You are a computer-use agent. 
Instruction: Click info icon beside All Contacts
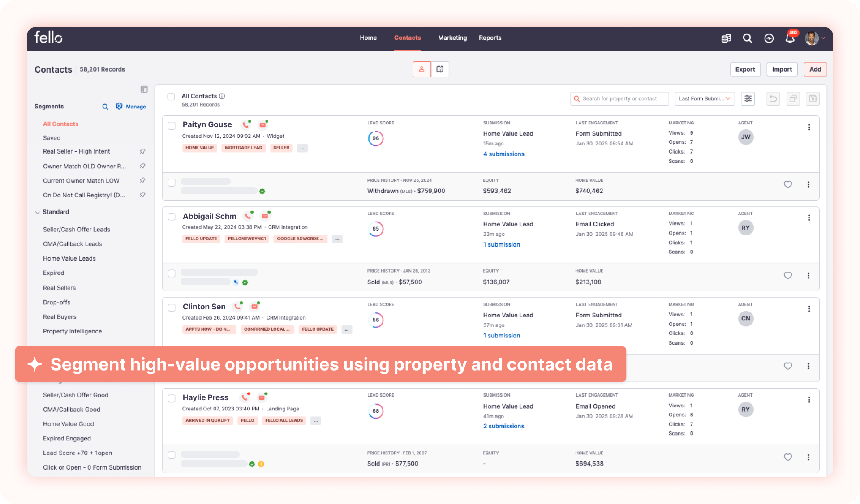coord(222,96)
